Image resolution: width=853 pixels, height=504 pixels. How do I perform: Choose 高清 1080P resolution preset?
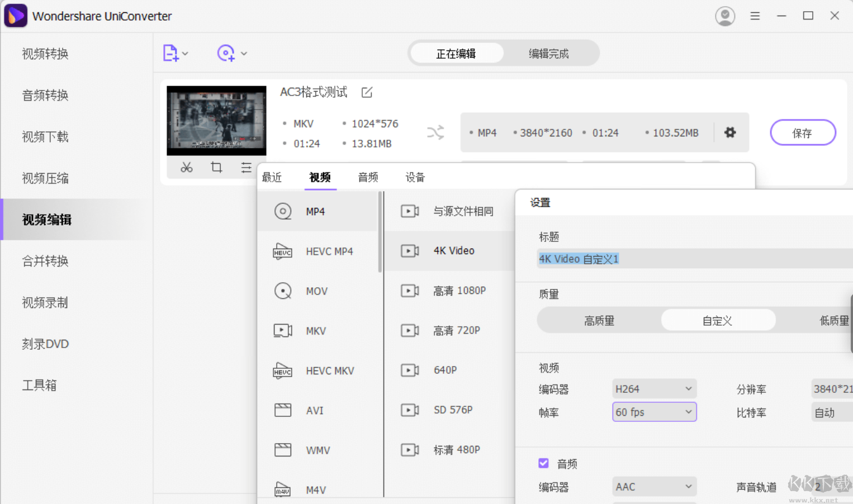(449, 291)
